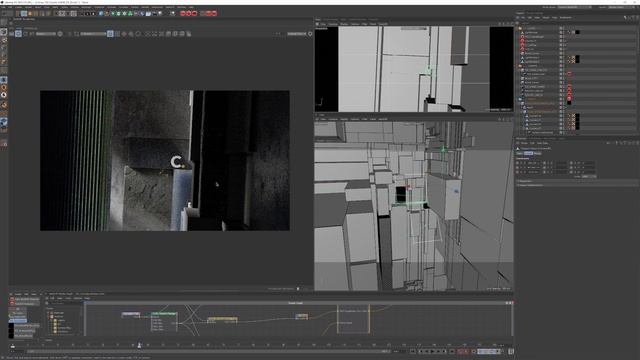
Task: Click the timeline preview range bar
Action: tap(208, 351)
